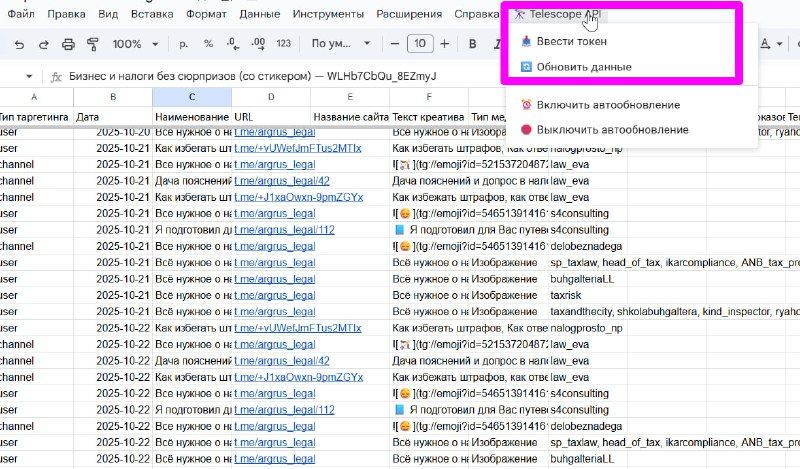Click the taxrisk cell
The image size is (800, 469).
pos(588,295)
